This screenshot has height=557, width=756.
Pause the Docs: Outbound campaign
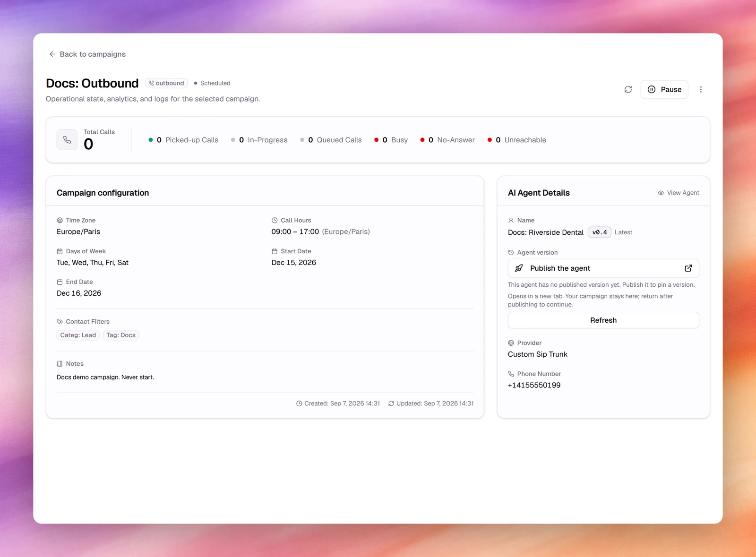664,89
